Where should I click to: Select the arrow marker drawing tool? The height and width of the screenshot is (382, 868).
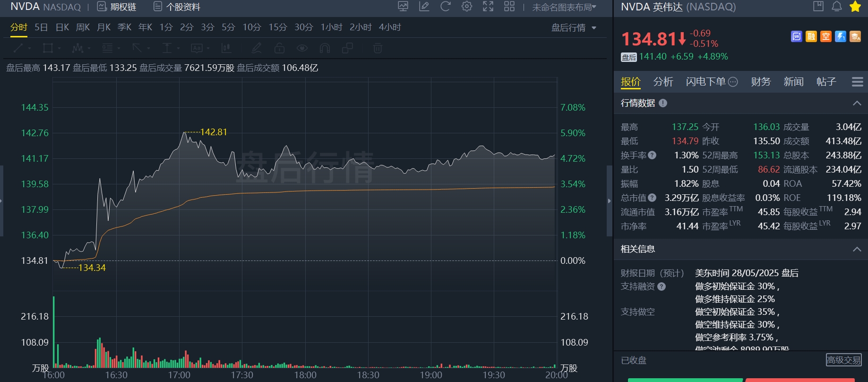(137, 48)
